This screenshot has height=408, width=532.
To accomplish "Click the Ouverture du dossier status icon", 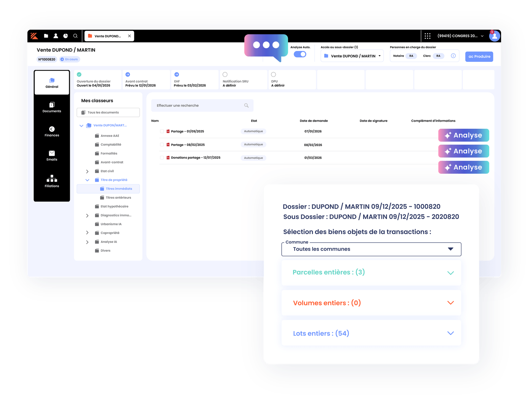I will 79,75.
